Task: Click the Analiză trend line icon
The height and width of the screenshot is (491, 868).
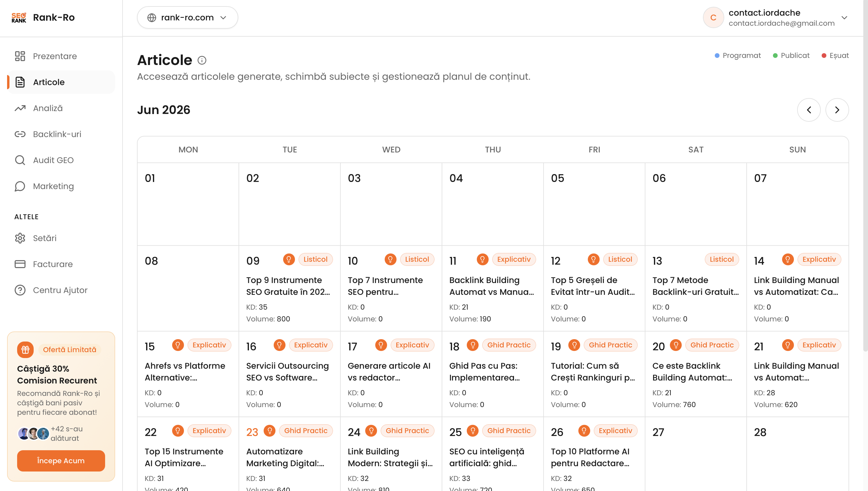Action: click(20, 108)
